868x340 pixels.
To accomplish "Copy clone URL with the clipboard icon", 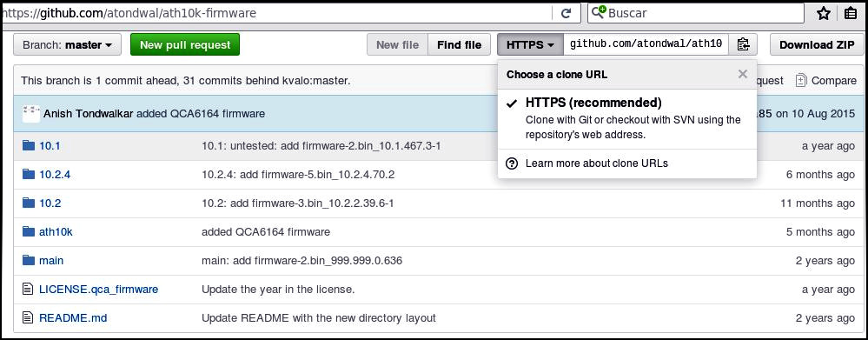I will [x=743, y=45].
